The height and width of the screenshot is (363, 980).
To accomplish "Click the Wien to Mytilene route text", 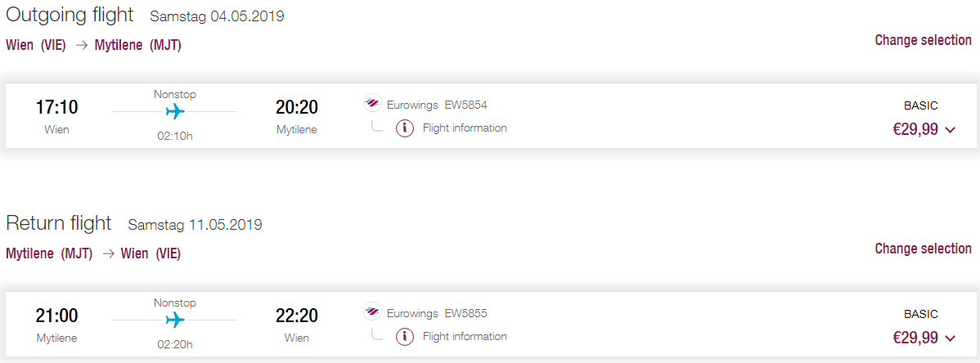I will click(x=94, y=46).
